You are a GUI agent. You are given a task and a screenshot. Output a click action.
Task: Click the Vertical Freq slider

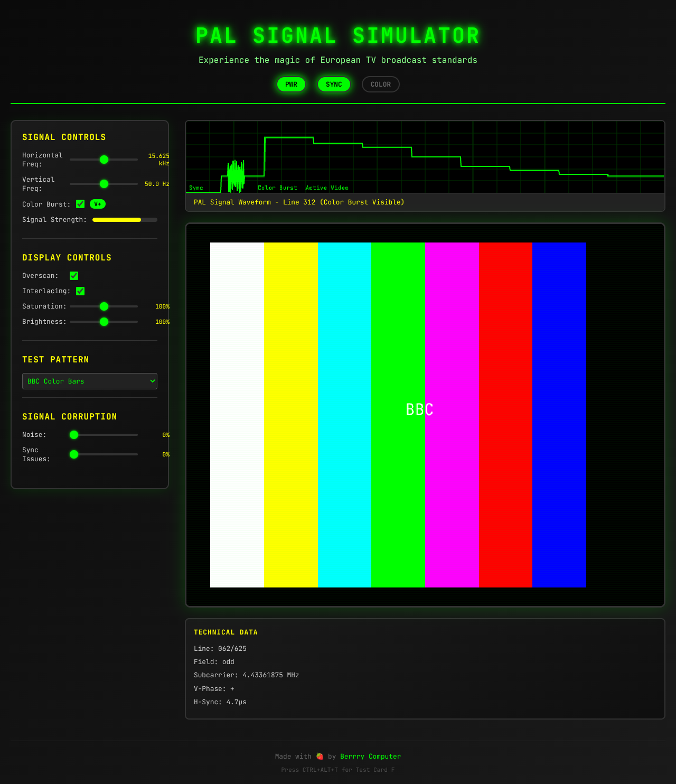coord(104,184)
